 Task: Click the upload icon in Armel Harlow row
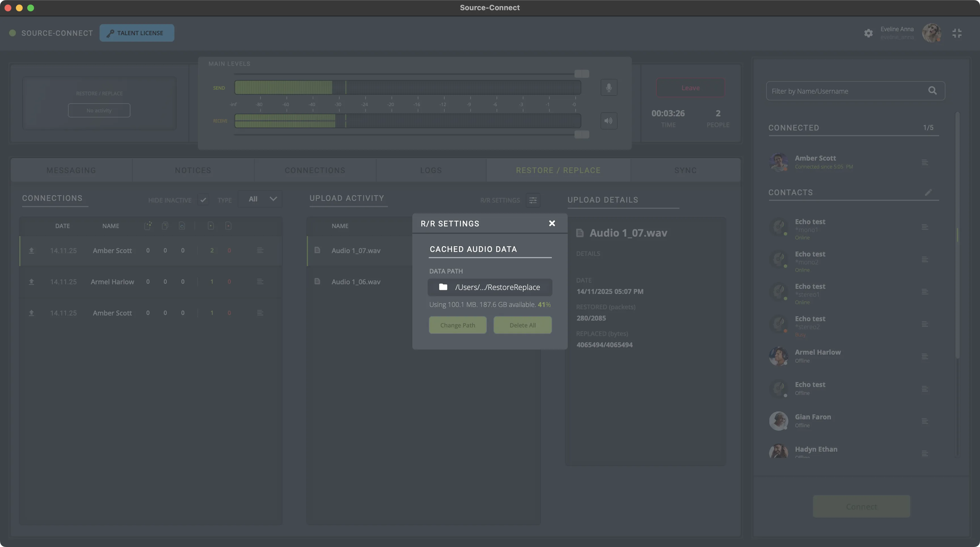pos(31,282)
